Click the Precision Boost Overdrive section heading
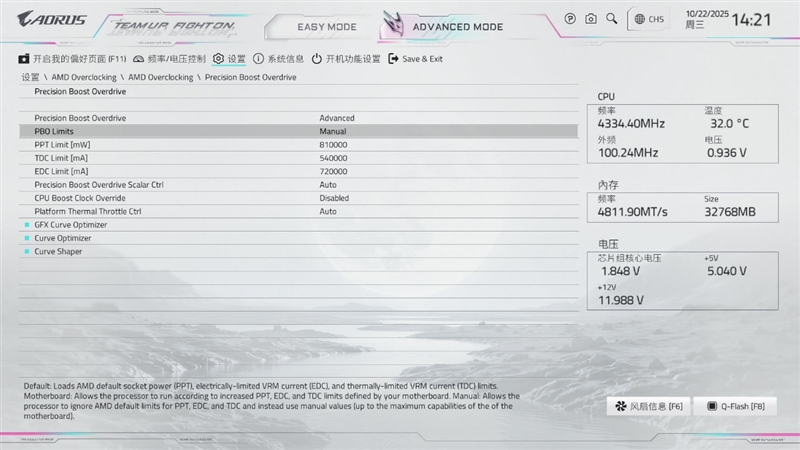The image size is (800, 450). (80, 91)
